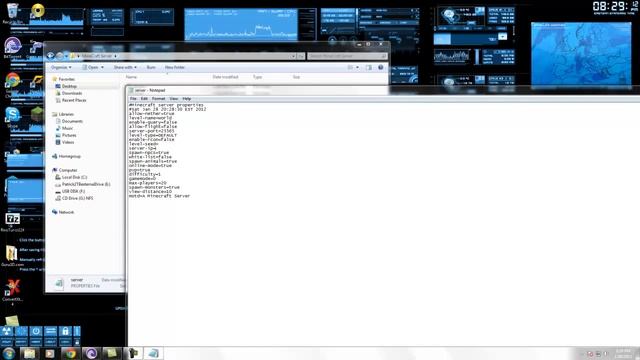Expand the Organize dropdown in Explorer
This screenshot has width=640, height=360.
(61, 67)
